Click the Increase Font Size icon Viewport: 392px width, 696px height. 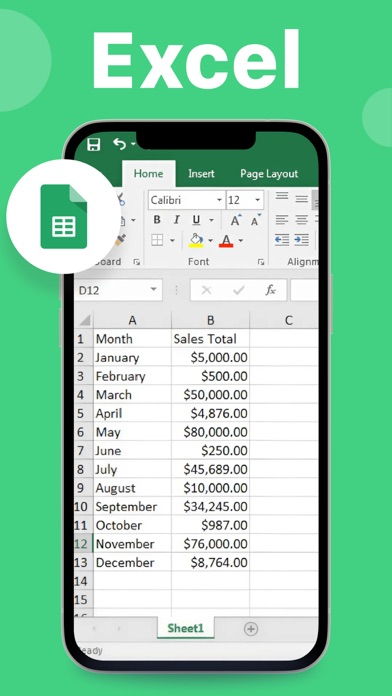(x=236, y=220)
